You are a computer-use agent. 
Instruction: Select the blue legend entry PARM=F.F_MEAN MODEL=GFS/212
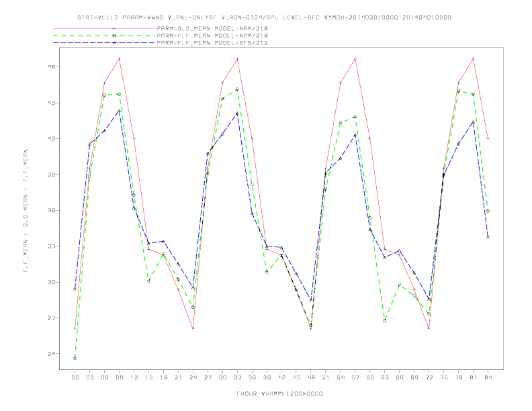pyautogui.click(x=212, y=43)
